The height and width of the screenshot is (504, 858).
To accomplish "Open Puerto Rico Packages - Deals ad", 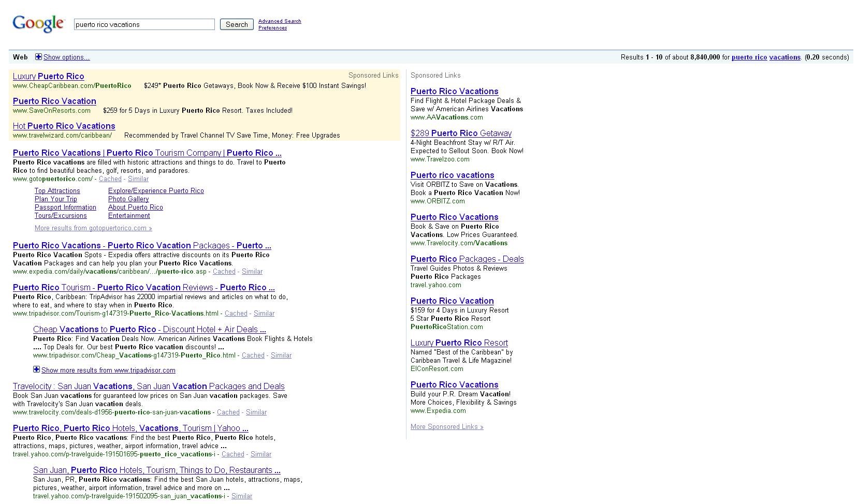I will pos(467,259).
